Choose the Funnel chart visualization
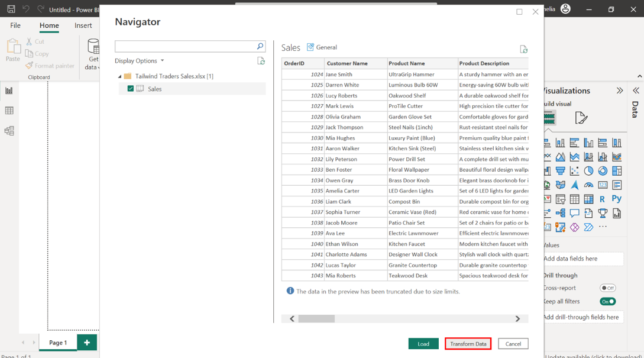The height and width of the screenshot is (358, 644). (x=560, y=171)
